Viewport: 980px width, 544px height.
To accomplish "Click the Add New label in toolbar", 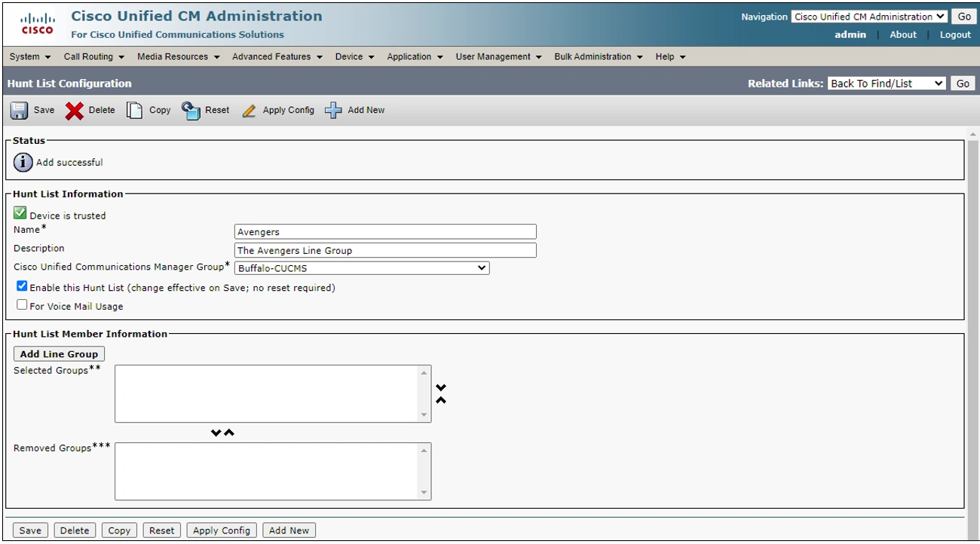I will tap(366, 110).
